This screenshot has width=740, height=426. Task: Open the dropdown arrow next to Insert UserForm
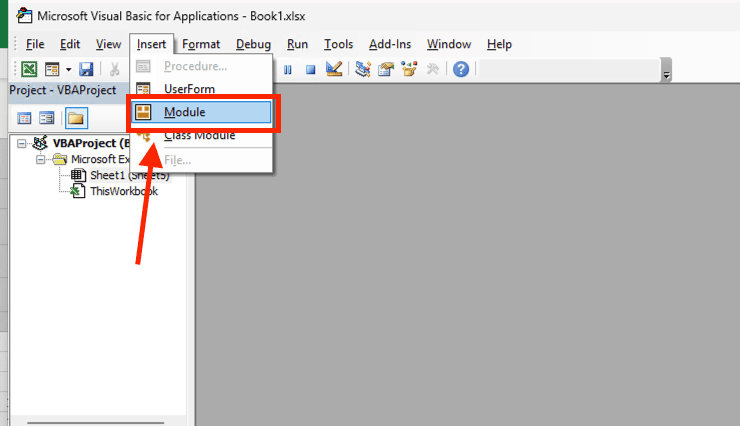(68, 70)
